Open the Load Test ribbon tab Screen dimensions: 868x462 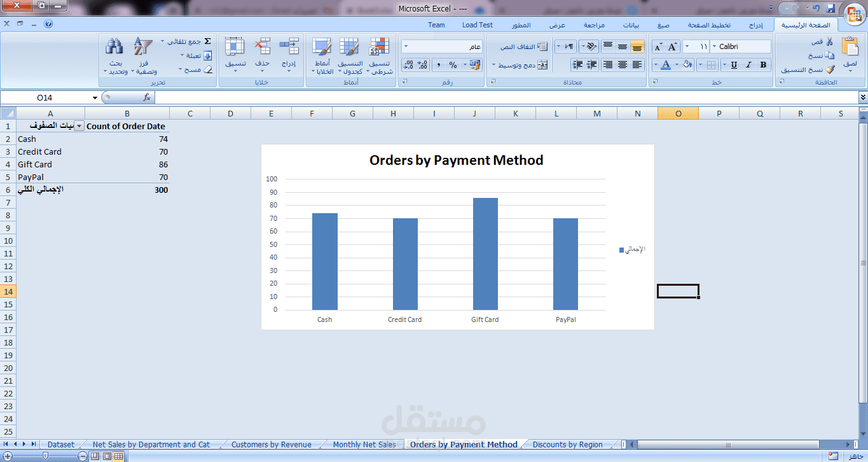478,25
